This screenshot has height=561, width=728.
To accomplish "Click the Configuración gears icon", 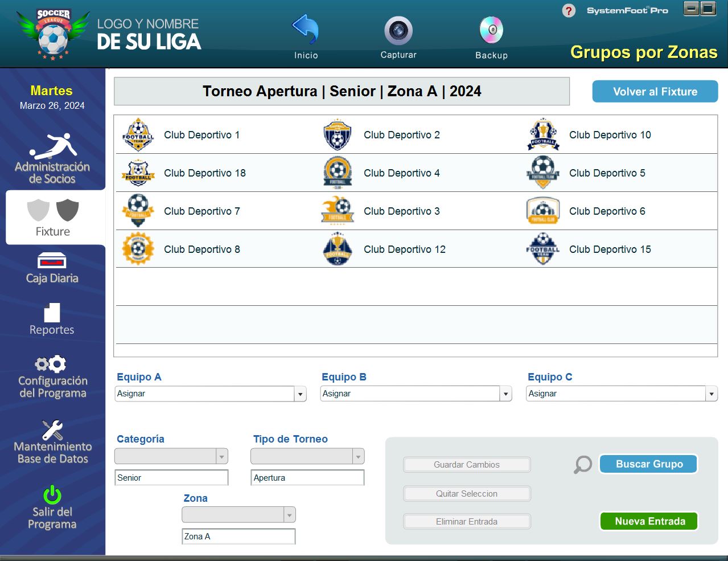I will point(51,364).
